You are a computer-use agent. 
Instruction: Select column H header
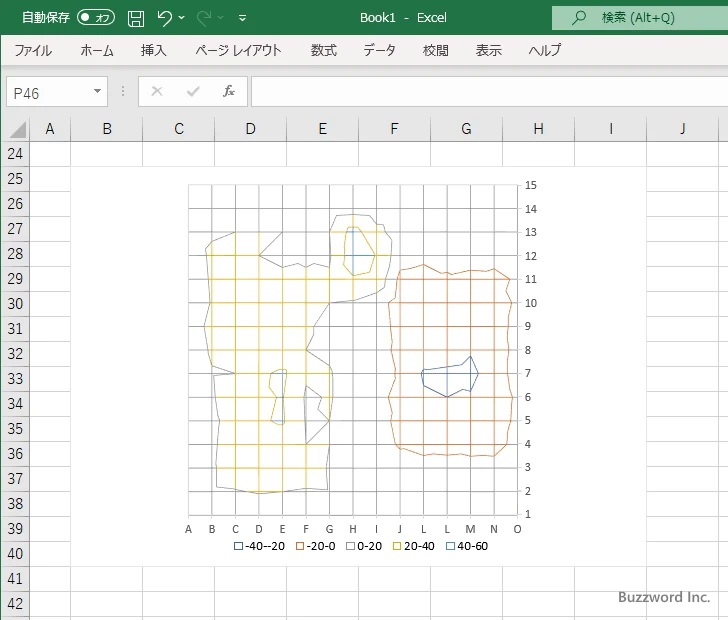tap(539, 129)
